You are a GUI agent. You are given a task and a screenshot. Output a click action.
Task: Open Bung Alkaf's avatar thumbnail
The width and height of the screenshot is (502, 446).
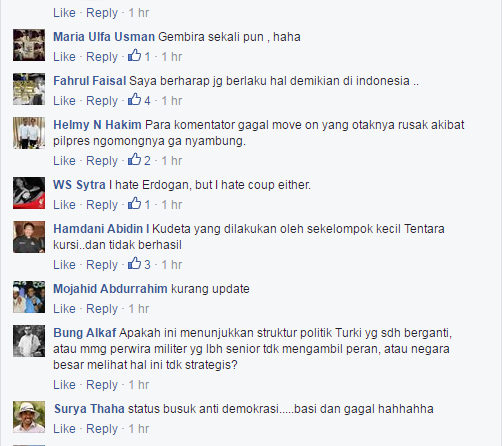(29, 341)
